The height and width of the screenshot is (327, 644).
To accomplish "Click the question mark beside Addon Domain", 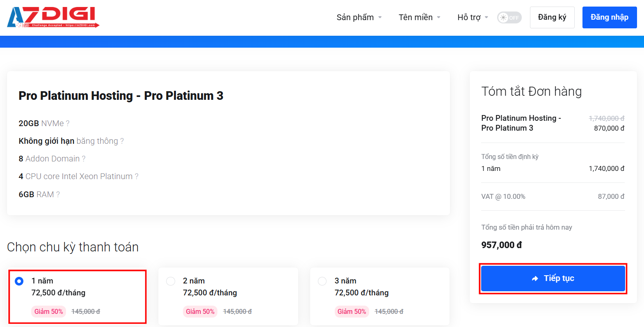I will click(84, 159).
